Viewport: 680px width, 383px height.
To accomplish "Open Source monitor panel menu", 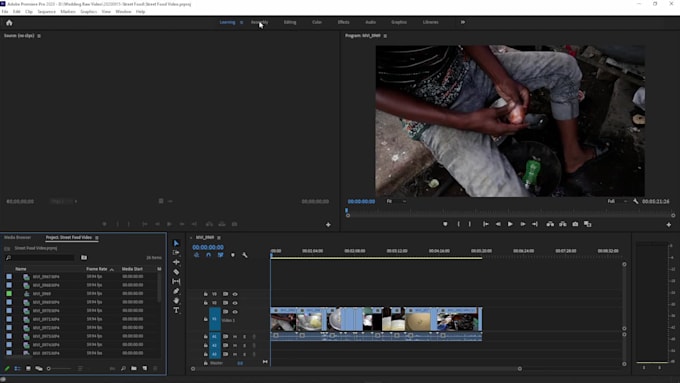I will 39,36.
